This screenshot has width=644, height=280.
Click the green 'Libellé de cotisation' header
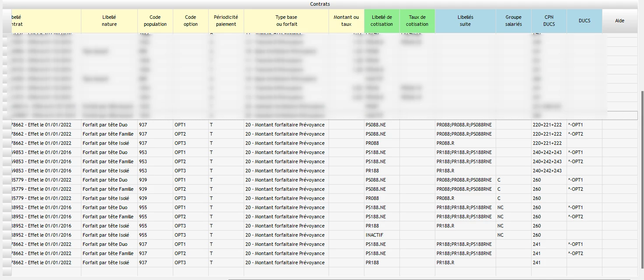click(x=382, y=21)
